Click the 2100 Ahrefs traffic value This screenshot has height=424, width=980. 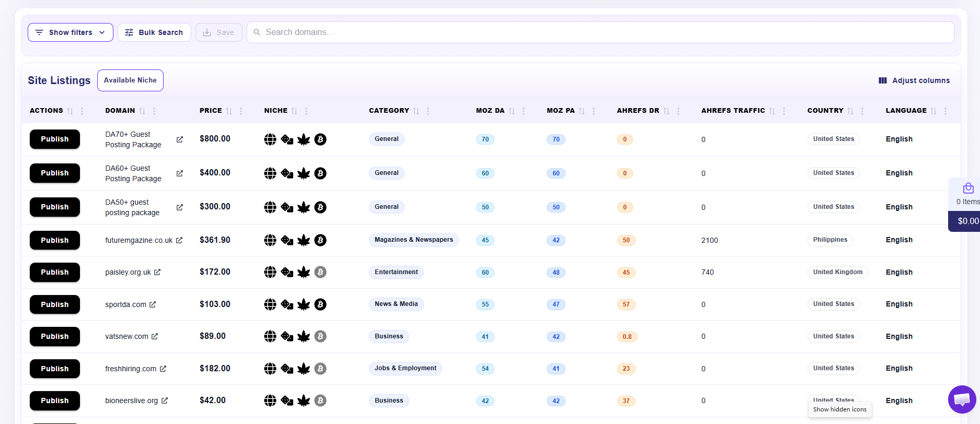pos(710,240)
